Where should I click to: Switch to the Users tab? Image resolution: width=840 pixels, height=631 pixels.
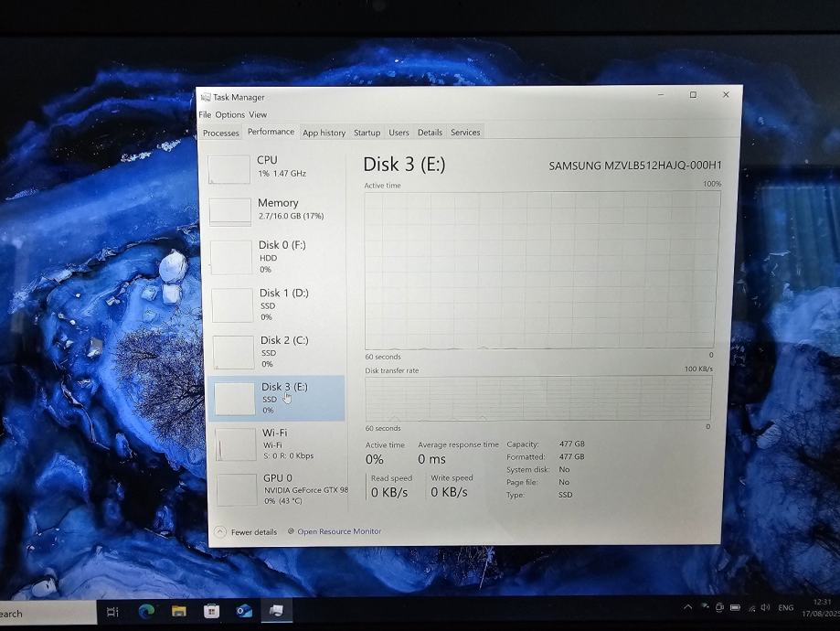[x=399, y=133]
